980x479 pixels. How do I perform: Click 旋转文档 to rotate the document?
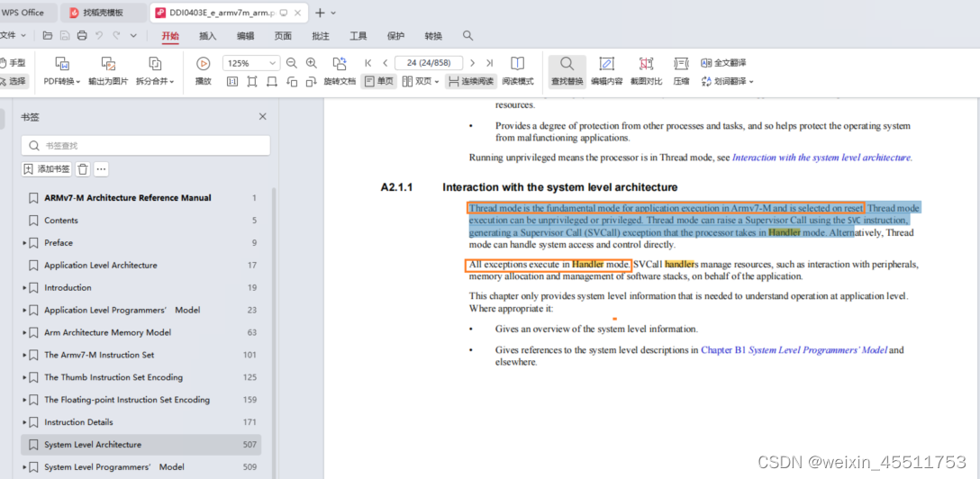tap(340, 72)
